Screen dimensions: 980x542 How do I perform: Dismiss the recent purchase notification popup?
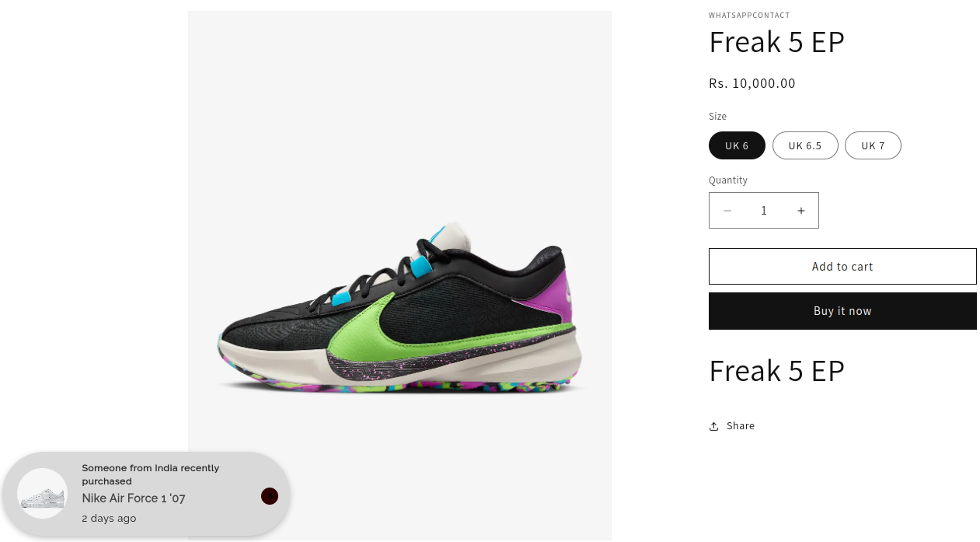(270, 496)
